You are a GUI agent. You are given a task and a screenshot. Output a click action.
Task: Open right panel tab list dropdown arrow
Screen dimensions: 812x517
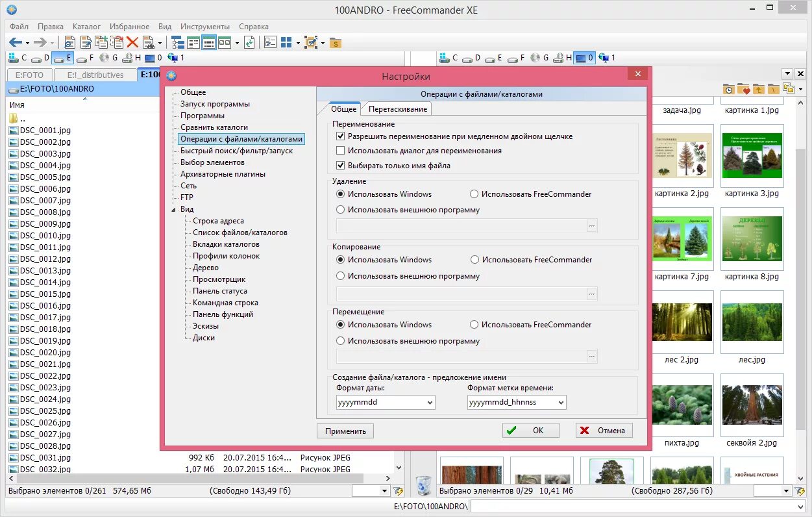[x=787, y=74]
